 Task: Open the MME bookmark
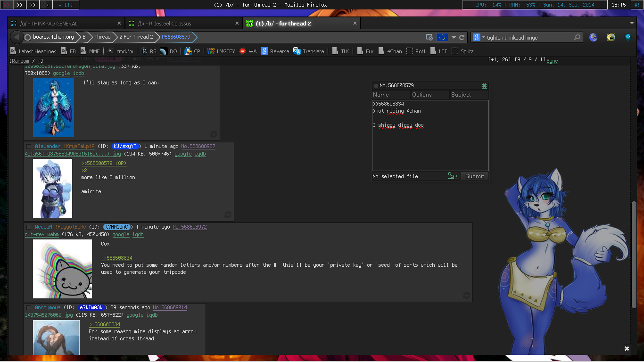coord(90,51)
